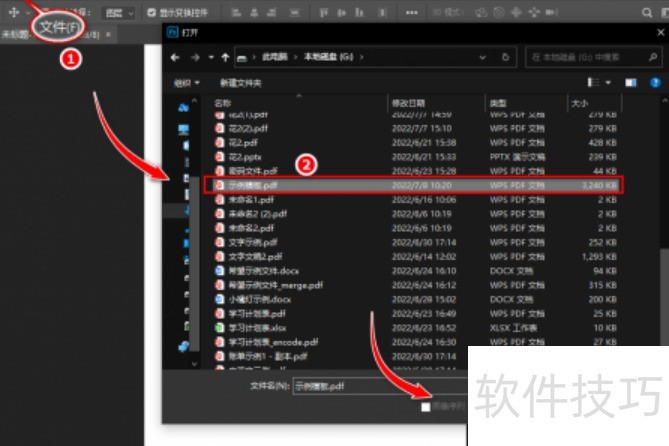Click the 3D orbit camera icon
The image size is (669, 446).
click(481, 13)
